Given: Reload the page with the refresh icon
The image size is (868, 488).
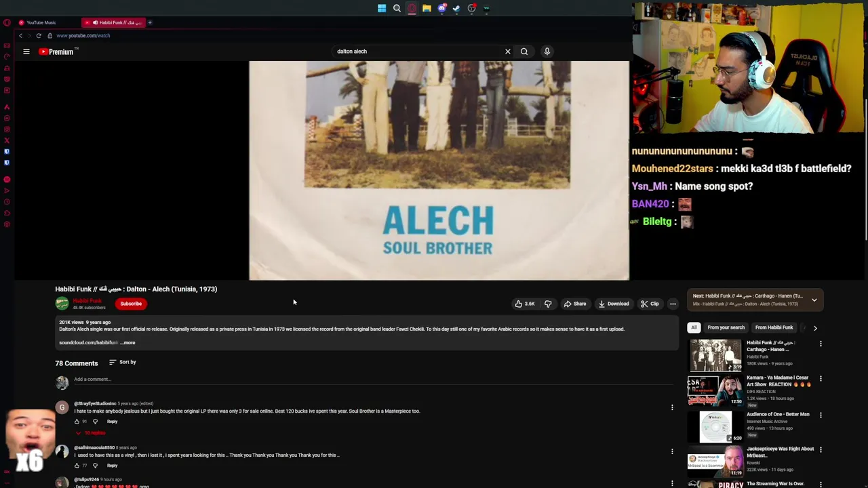Looking at the screenshot, I should coord(39,35).
